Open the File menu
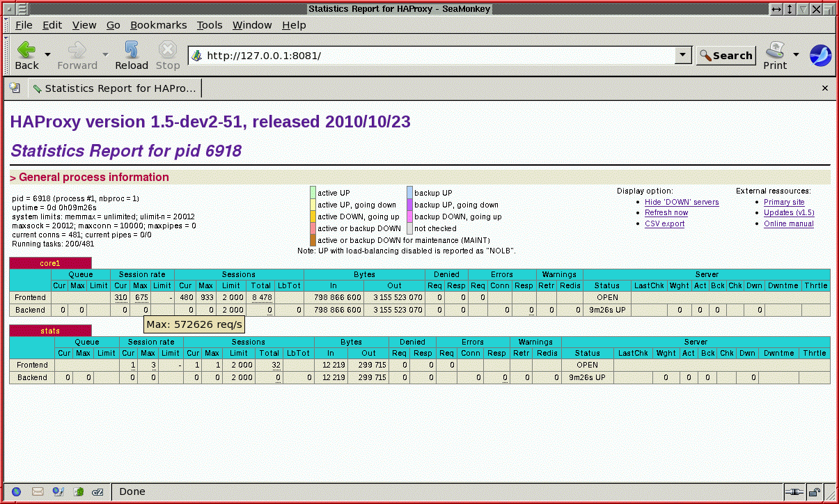 (24, 24)
